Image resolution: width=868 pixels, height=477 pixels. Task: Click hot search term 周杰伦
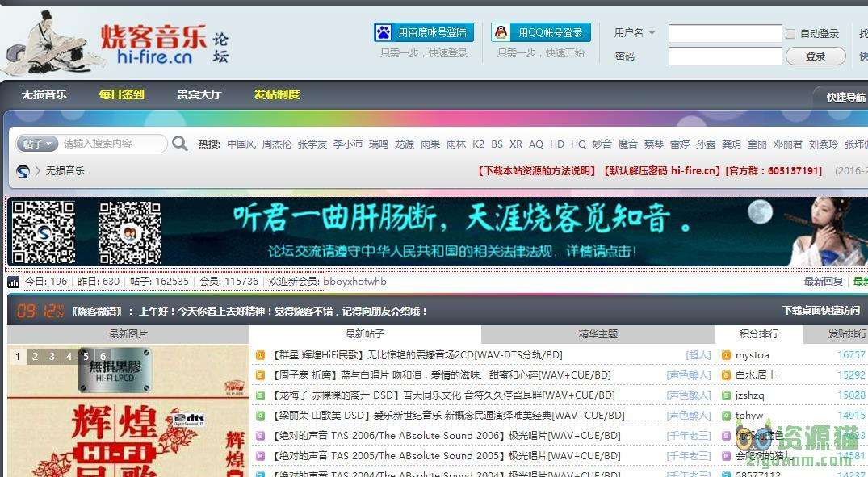(x=276, y=144)
